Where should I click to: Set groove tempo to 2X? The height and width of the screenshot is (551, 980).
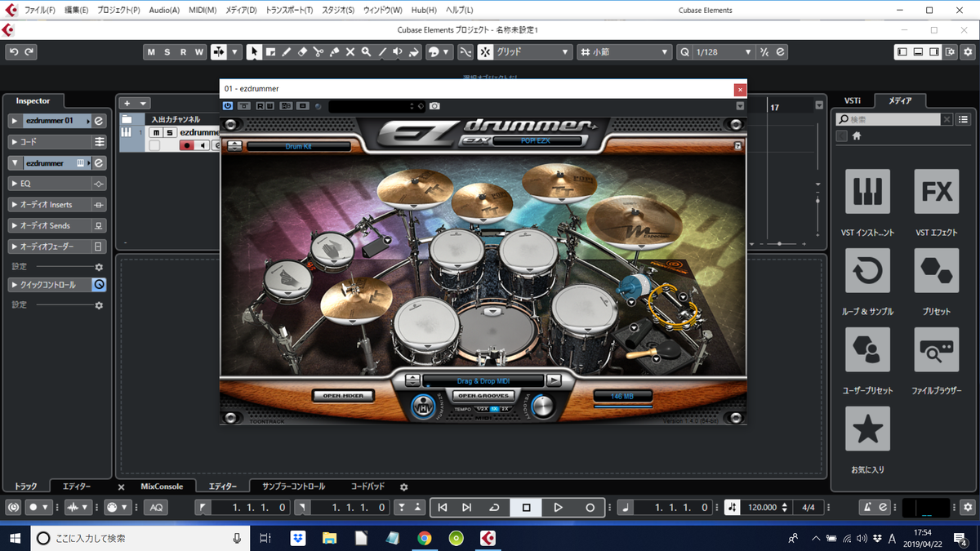[506, 409]
